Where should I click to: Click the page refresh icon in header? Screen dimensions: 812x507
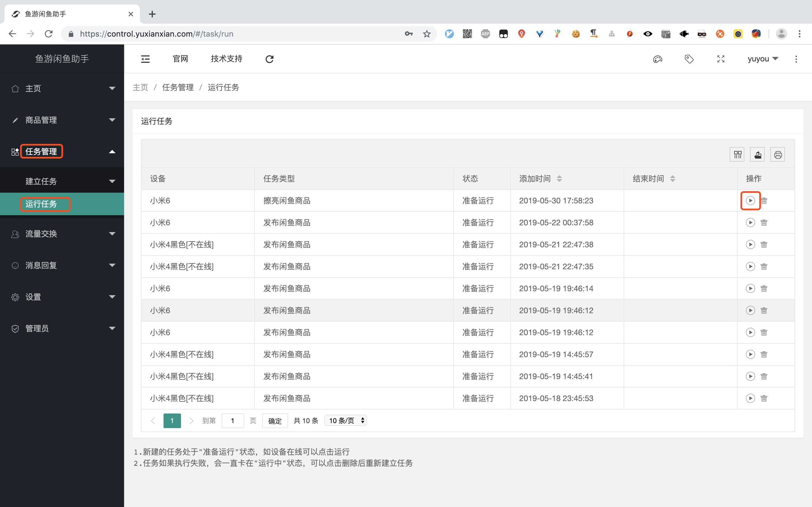[x=270, y=59]
